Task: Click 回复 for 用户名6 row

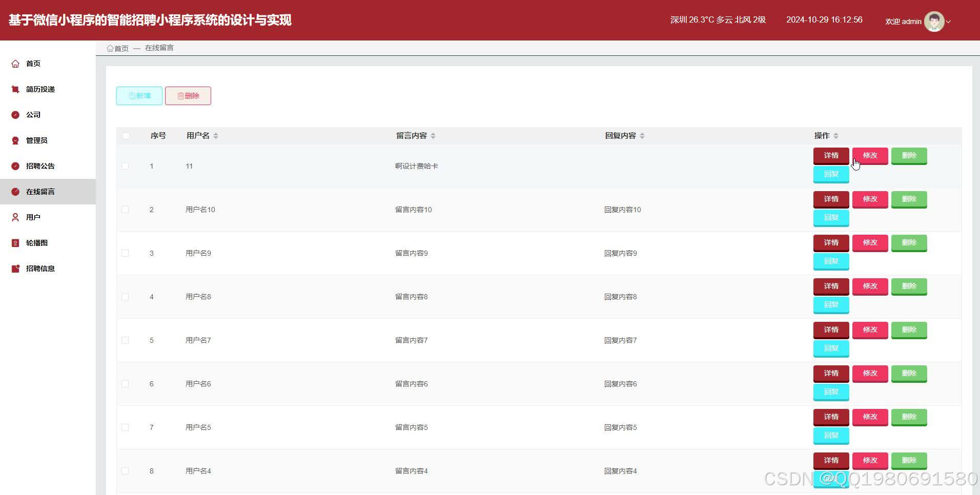Action: [x=831, y=392]
